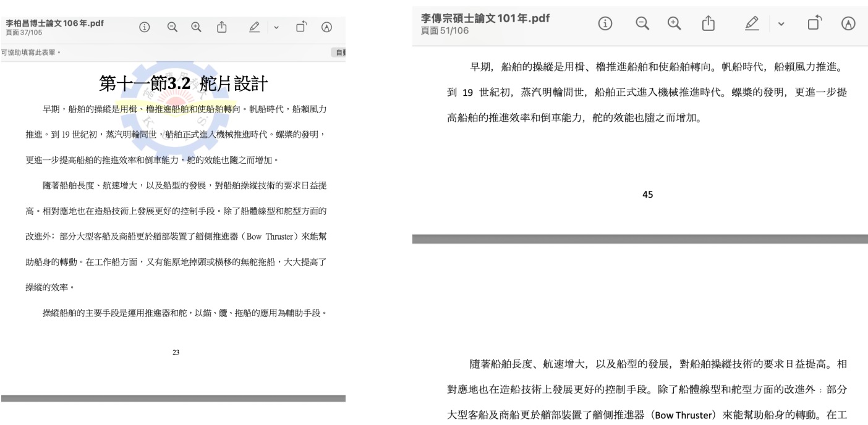Click the left document line starting 推進。到 19 世紀初
The height and width of the screenshot is (425, 868).
(176, 135)
